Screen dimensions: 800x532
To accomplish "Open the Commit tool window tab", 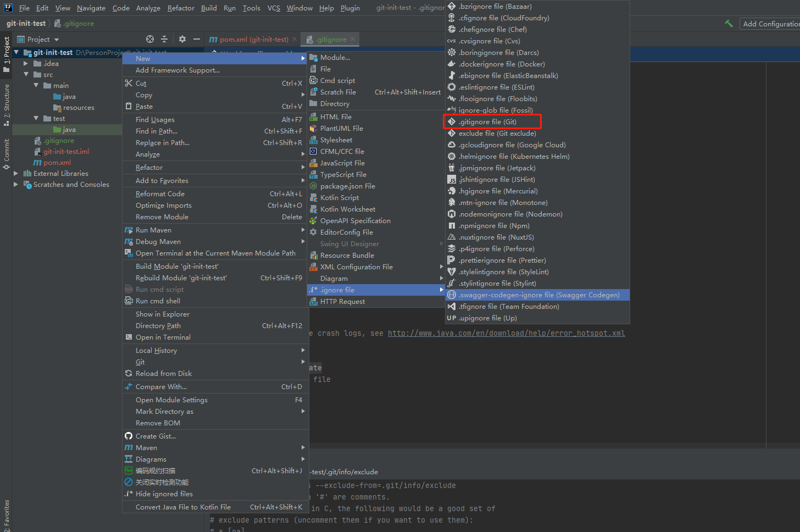I will (x=7, y=154).
